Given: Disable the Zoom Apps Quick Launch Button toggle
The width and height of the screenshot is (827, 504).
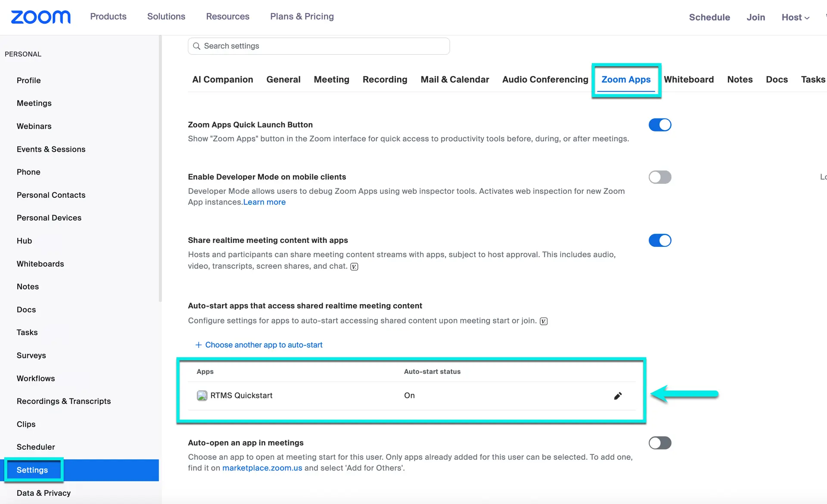Looking at the screenshot, I should [659, 124].
